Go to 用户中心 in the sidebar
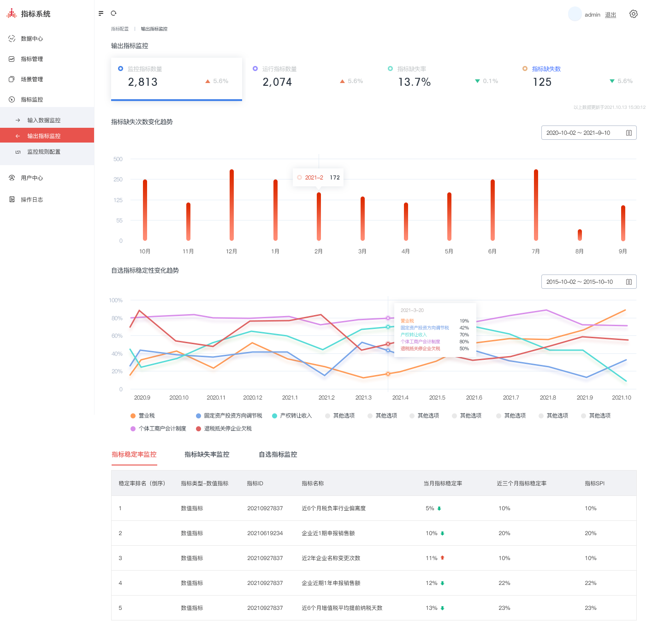This screenshot has height=644, width=664. [32, 178]
